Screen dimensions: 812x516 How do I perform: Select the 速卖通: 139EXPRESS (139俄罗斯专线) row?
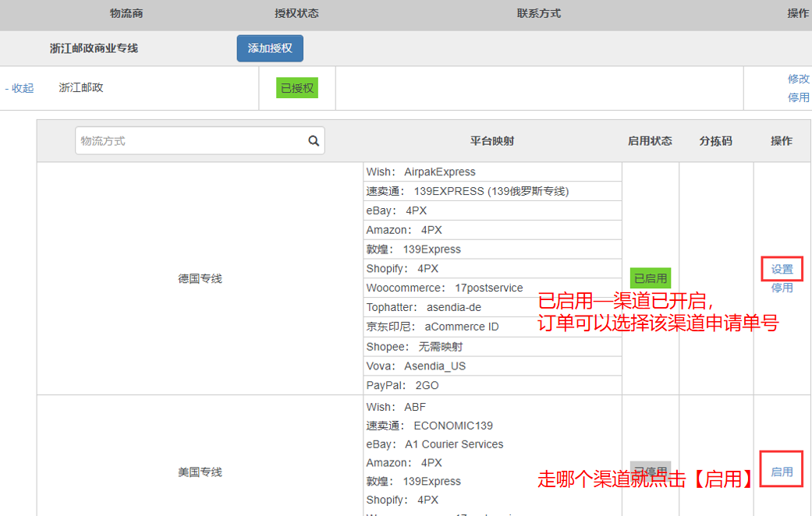click(x=492, y=191)
